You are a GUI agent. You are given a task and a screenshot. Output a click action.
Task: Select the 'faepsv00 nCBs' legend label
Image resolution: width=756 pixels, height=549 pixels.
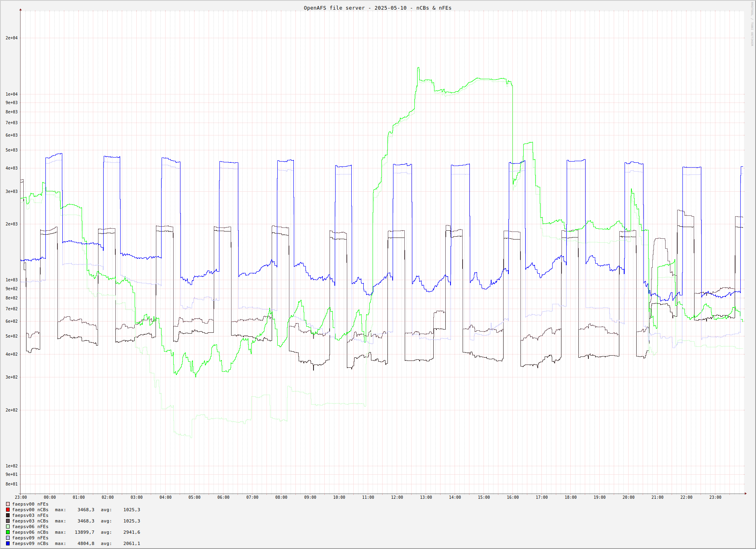click(x=30, y=510)
